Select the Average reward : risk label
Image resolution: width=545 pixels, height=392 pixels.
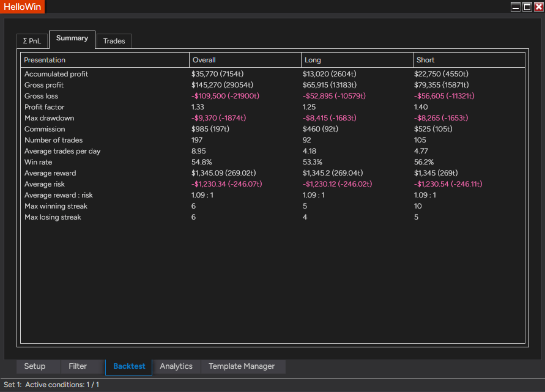tap(59, 195)
